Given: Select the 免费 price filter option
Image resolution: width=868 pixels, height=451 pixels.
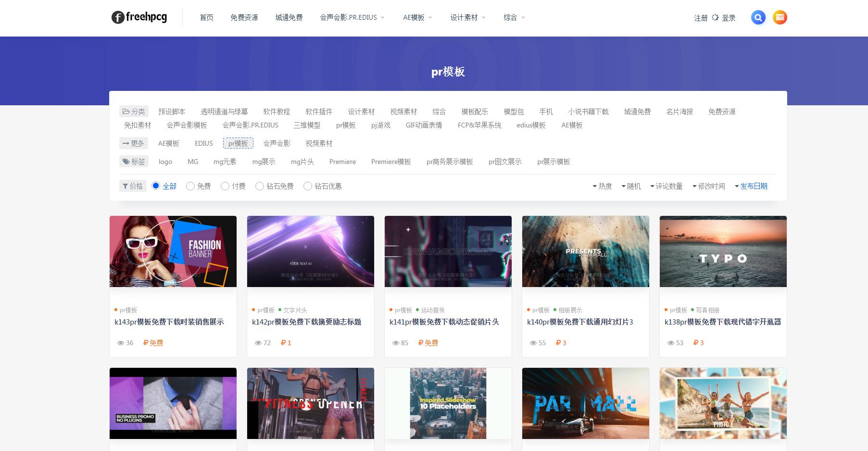Looking at the screenshot, I should (x=190, y=186).
